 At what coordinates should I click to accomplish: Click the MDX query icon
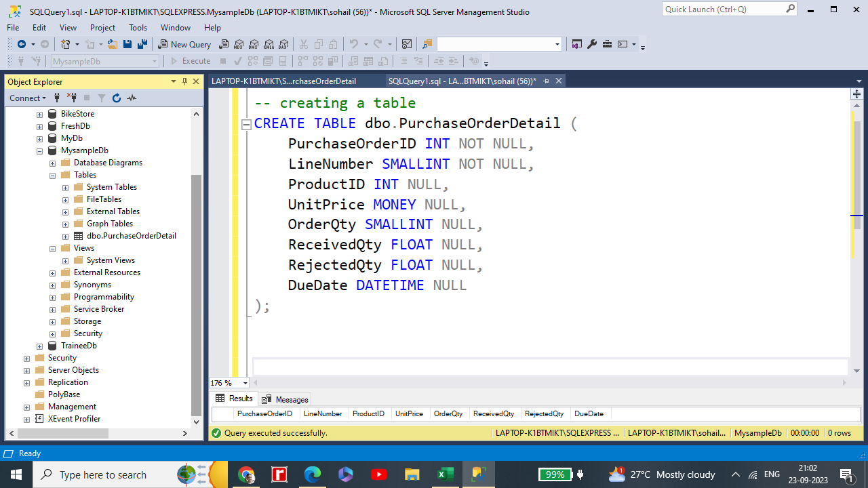239,44
